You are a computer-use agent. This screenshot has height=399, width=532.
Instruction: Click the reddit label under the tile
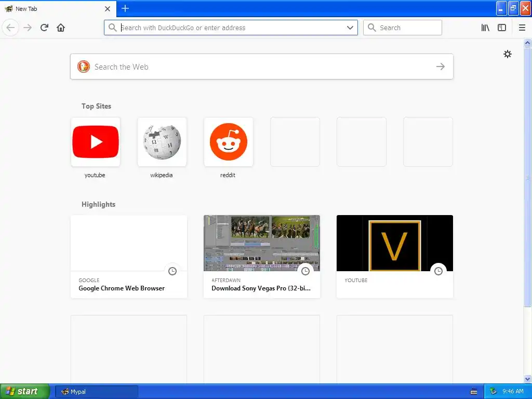(x=228, y=175)
